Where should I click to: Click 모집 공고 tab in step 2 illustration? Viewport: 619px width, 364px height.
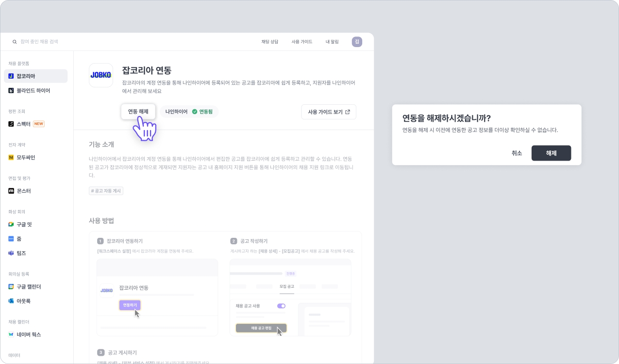point(287,286)
